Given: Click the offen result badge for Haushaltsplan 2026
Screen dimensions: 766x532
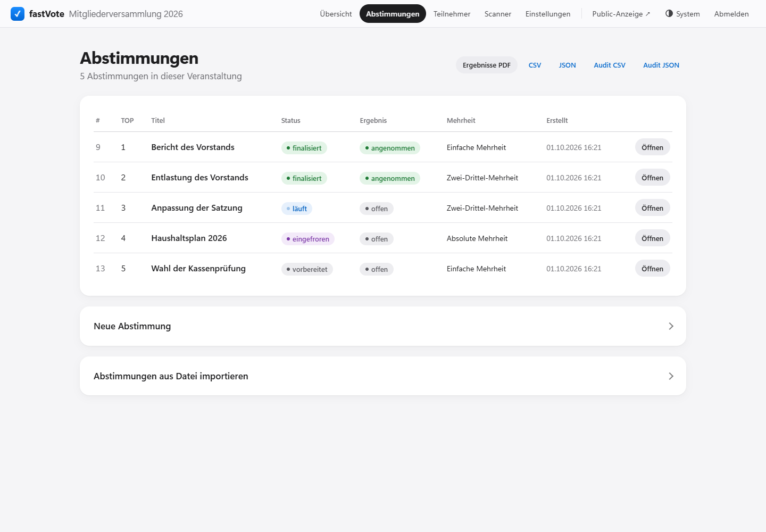Looking at the screenshot, I should click(377, 239).
